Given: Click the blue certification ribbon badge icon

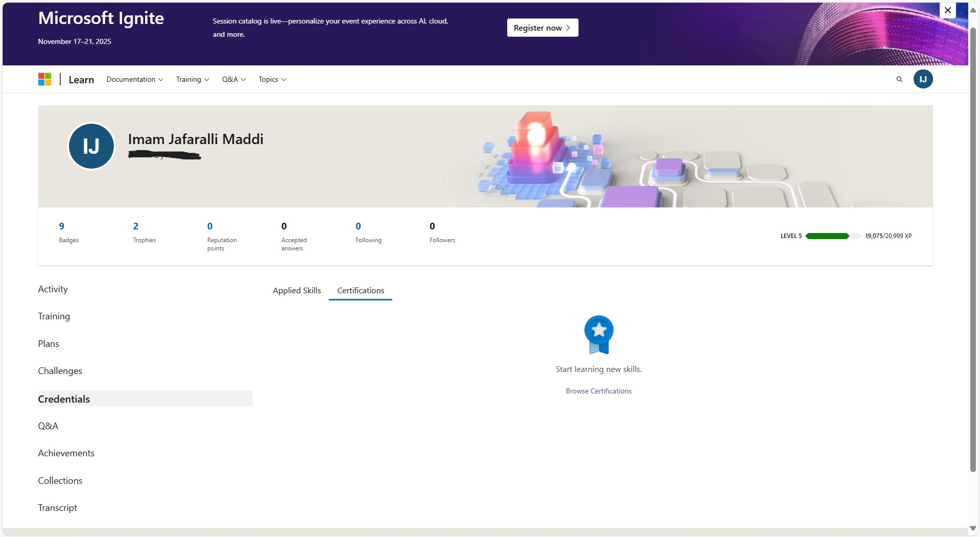Looking at the screenshot, I should point(599,335).
